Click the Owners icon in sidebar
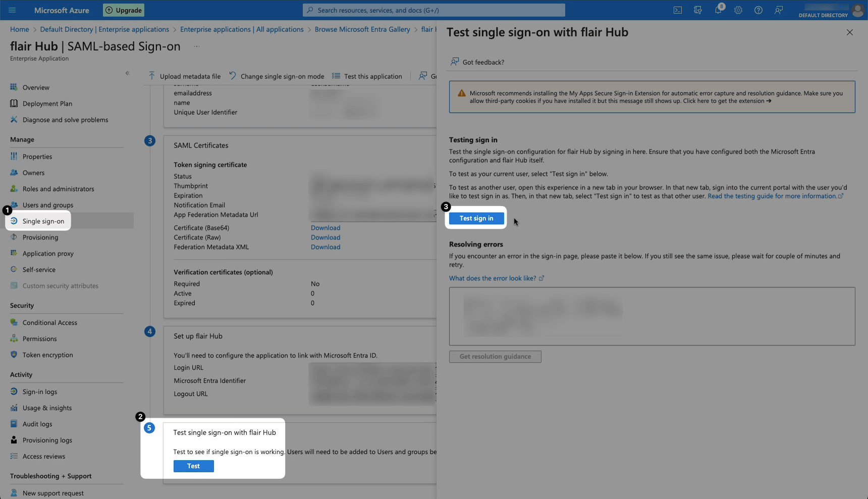Viewport: 868px width, 499px height. click(x=14, y=173)
